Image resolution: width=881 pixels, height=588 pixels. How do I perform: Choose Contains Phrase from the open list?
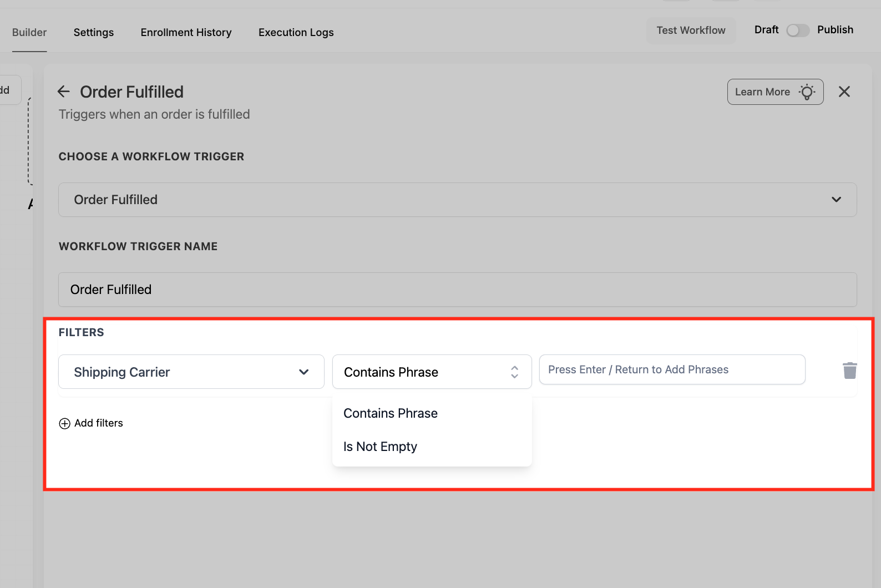[x=432, y=413]
